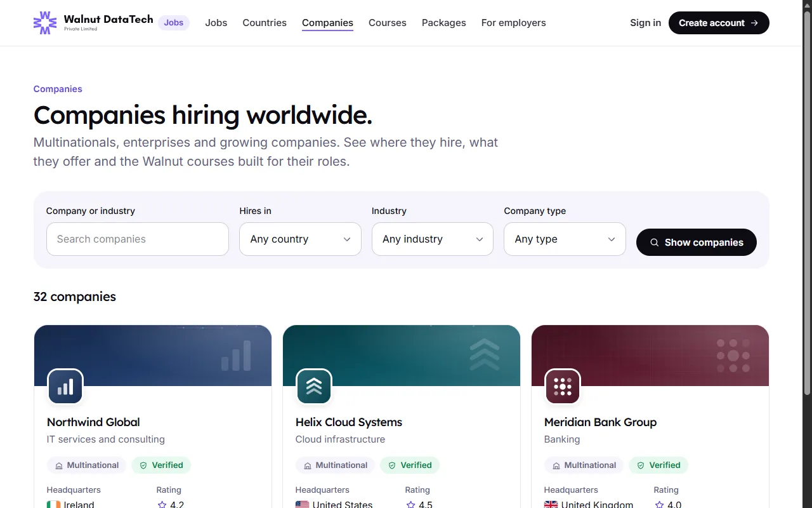Viewport: 812px width, 508px height.
Task: Click the Northwind Global rating star
Action: pyautogui.click(x=162, y=505)
